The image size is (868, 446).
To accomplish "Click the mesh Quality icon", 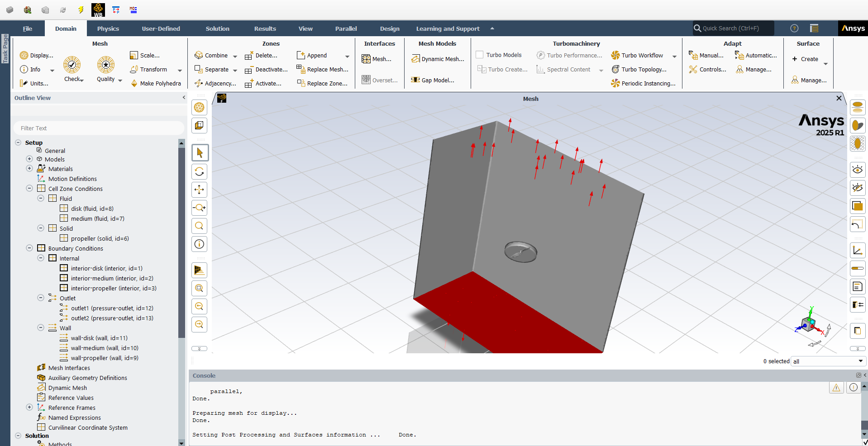I will click(x=106, y=65).
